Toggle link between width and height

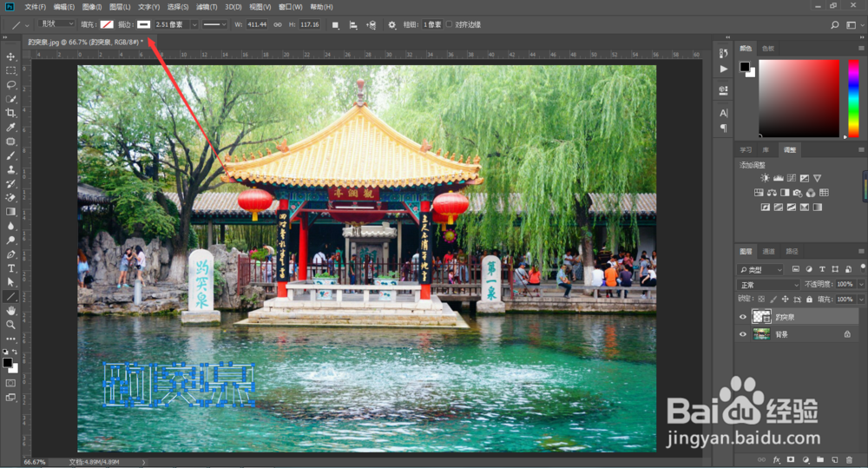278,25
